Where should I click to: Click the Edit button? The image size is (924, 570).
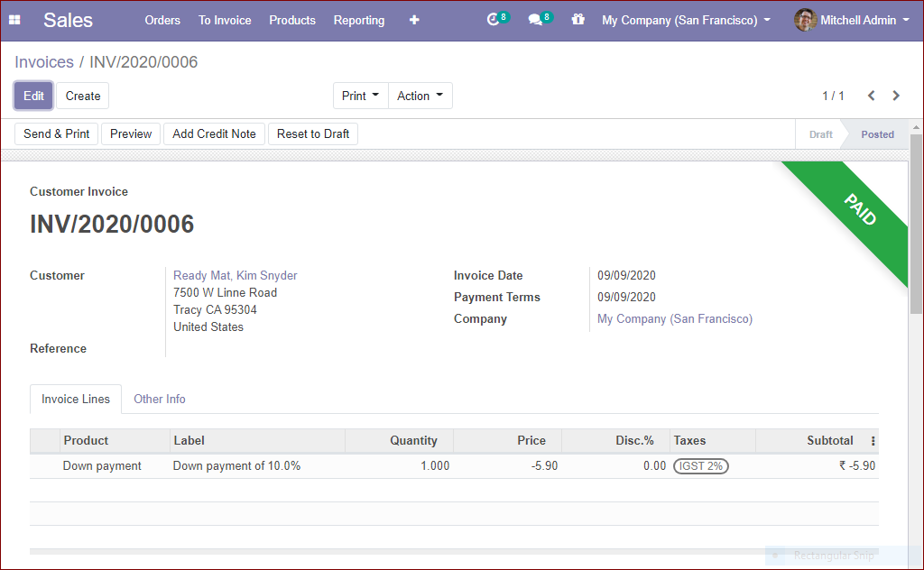(x=33, y=96)
